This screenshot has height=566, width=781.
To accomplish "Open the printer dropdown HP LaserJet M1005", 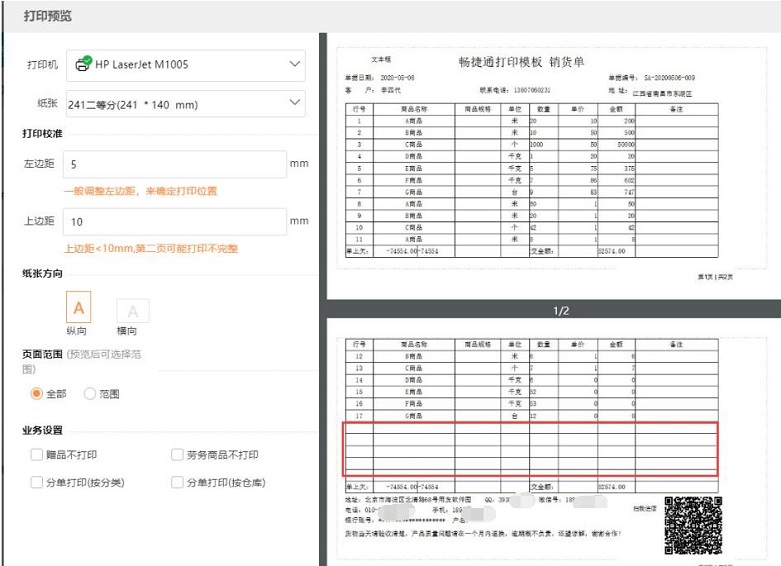I will tap(186, 65).
